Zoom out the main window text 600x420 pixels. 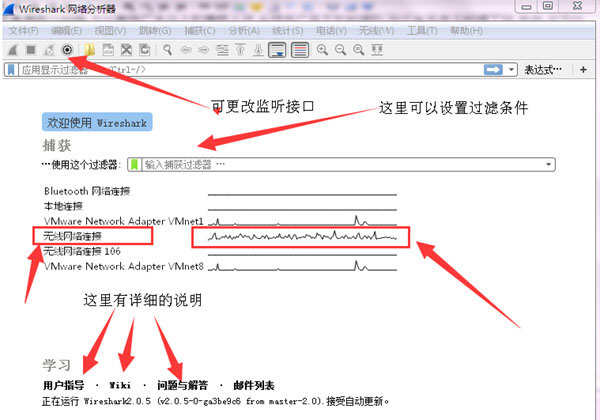pyautogui.click(x=340, y=50)
